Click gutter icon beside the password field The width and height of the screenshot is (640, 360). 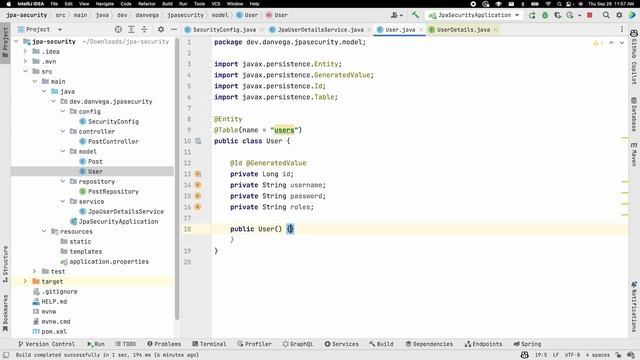click(x=198, y=196)
